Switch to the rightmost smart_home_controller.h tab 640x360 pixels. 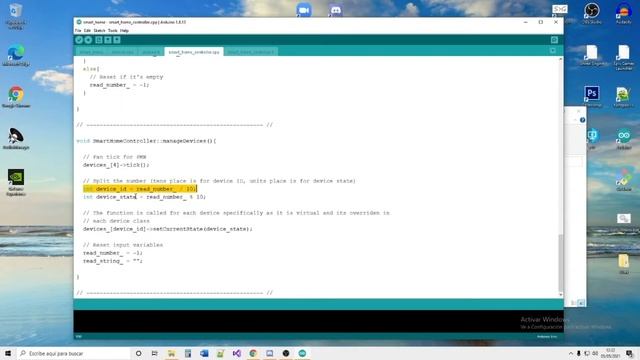(x=251, y=52)
